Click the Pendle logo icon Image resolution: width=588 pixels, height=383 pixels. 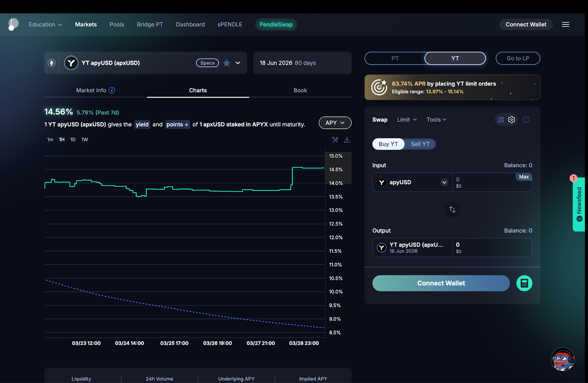[x=13, y=24]
